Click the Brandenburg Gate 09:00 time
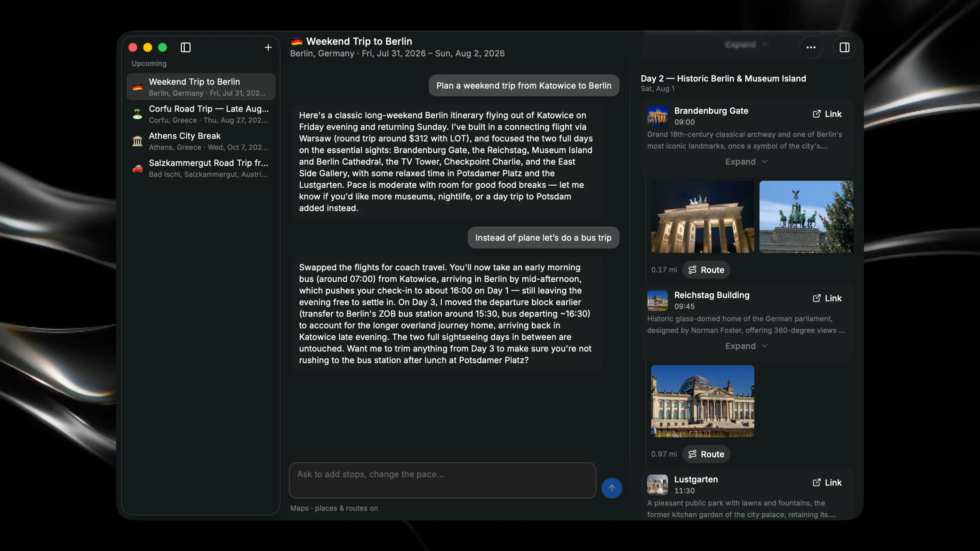 tap(684, 122)
